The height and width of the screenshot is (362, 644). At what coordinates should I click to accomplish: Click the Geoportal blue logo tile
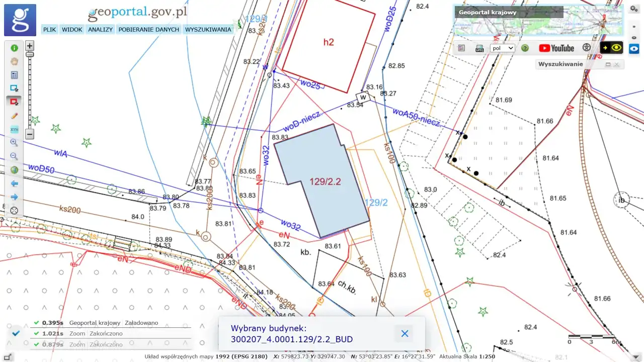click(20, 20)
